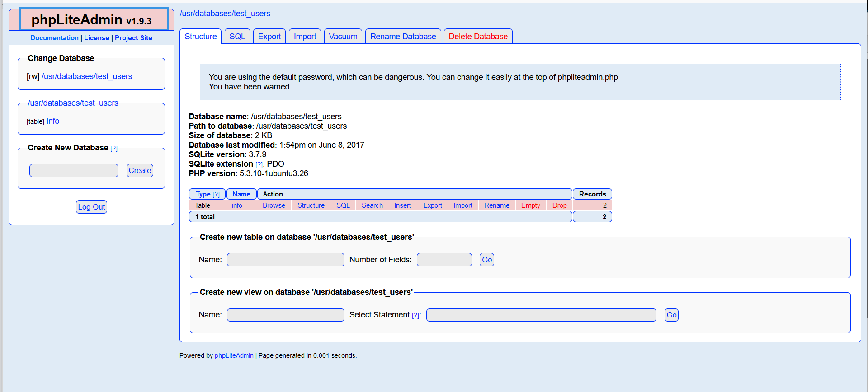The height and width of the screenshot is (392, 868).
Task: Click the 'Size of database: 2 KB' line
Action: tap(231, 135)
